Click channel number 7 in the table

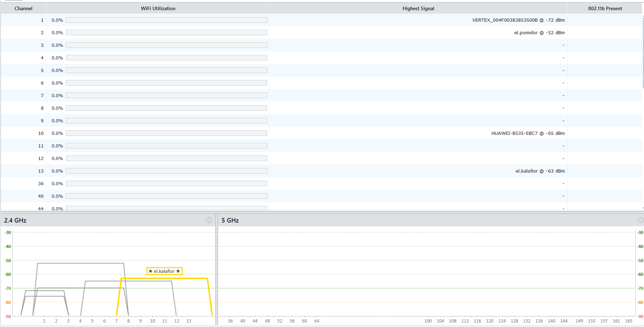coord(42,95)
